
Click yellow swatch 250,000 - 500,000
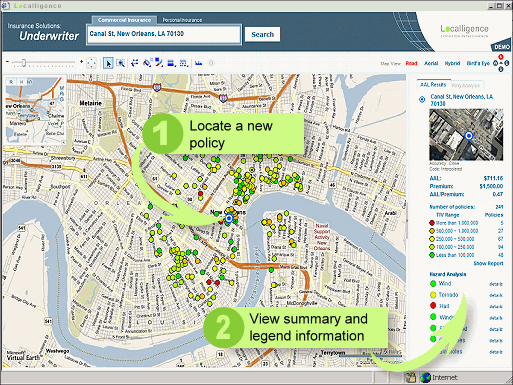pyautogui.click(x=432, y=239)
